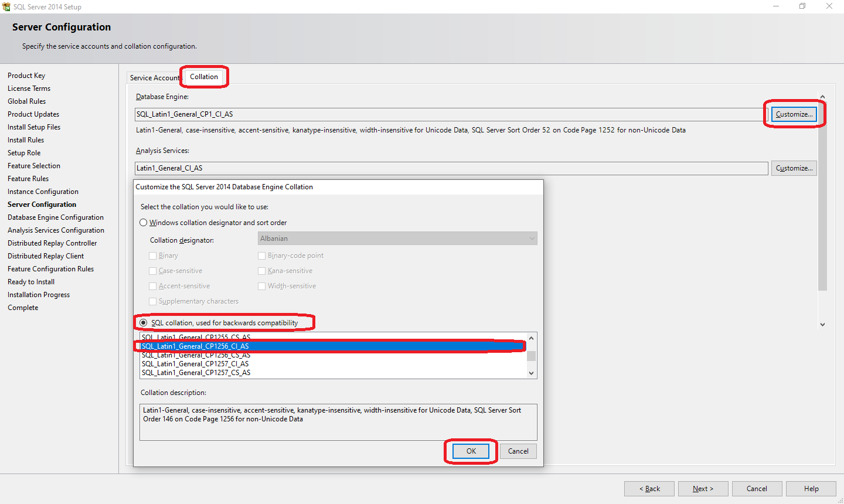Viewport: 844px width, 504px height.
Task: Enable the Width-sensitive checkbox
Action: (x=262, y=286)
